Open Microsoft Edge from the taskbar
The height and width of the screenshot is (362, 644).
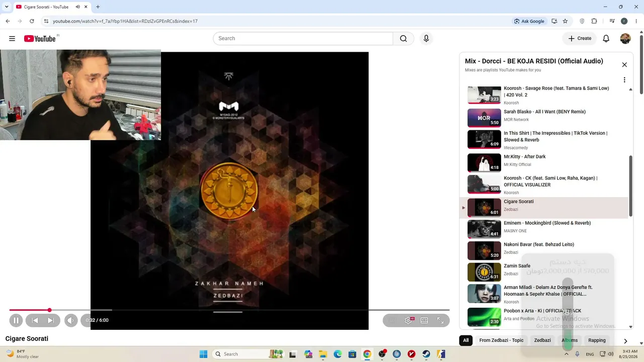pos(338,354)
